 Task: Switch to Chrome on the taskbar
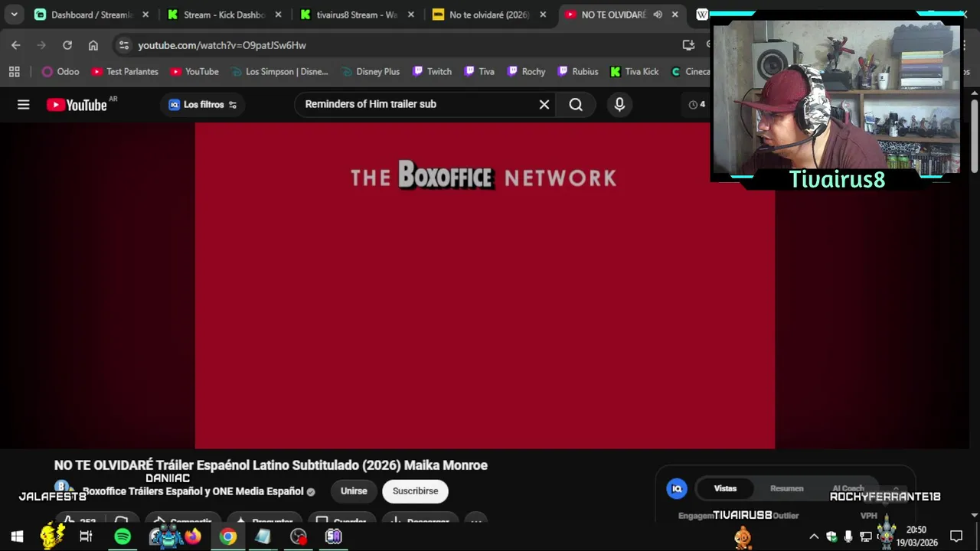point(228,536)
